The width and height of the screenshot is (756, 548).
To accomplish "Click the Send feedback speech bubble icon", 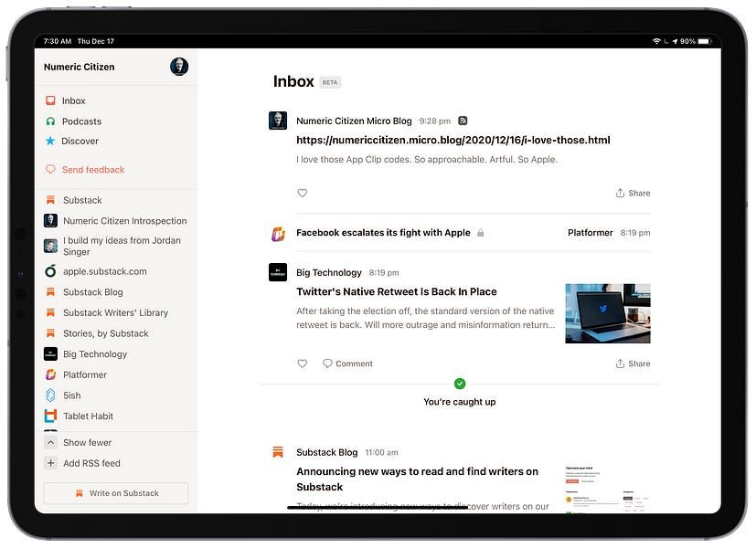I will click(49, 169).
